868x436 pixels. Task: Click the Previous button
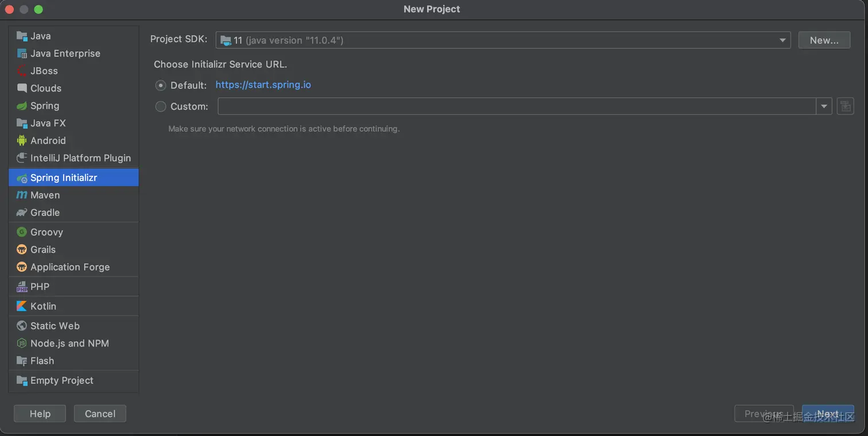764,414
